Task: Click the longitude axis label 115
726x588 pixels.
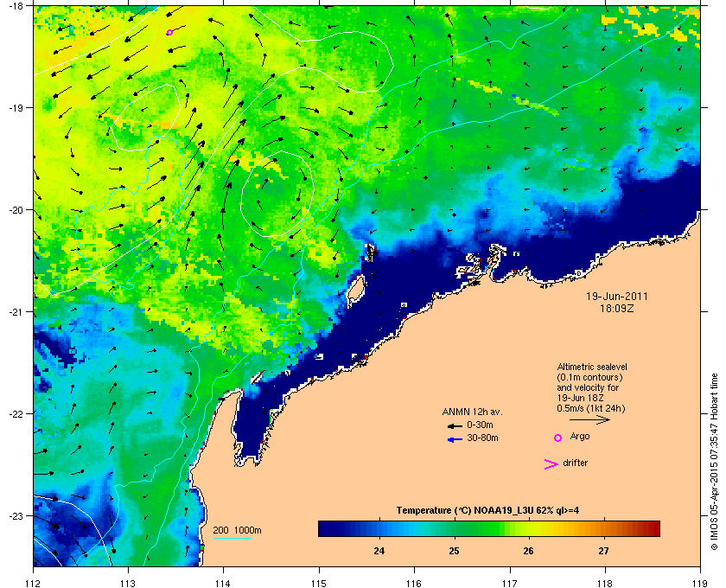Action: pyautogui.click(x=319, y=583)
